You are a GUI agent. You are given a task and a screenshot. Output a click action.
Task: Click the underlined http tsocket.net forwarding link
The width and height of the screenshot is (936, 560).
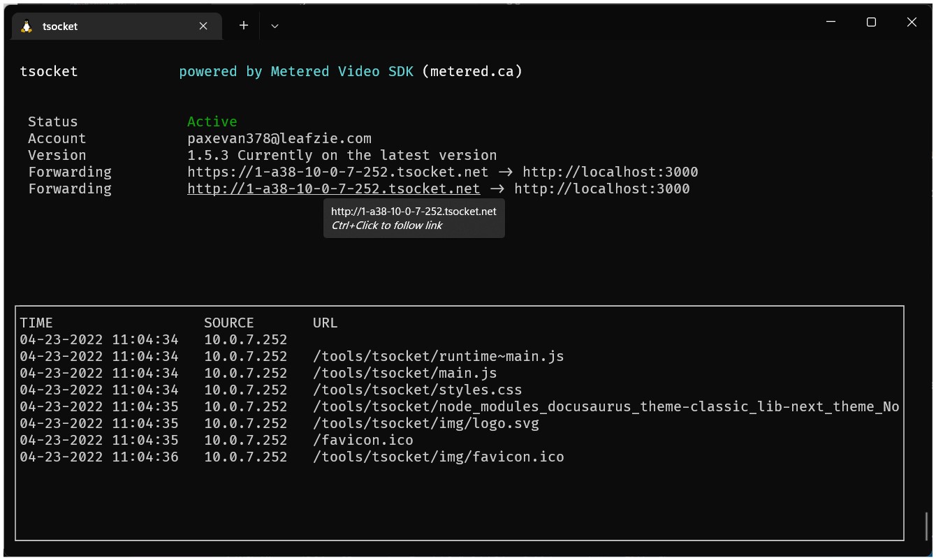[x=333, y=189]
